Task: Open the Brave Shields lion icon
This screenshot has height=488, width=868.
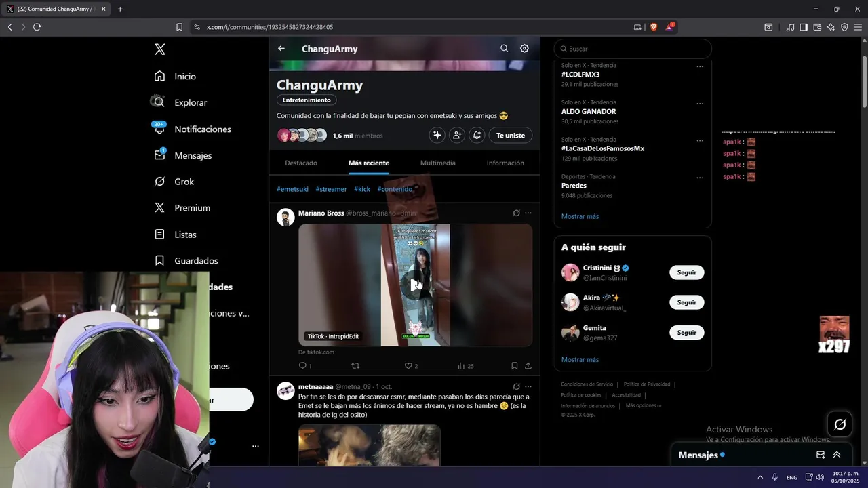Action: click(x=654, y=27)
